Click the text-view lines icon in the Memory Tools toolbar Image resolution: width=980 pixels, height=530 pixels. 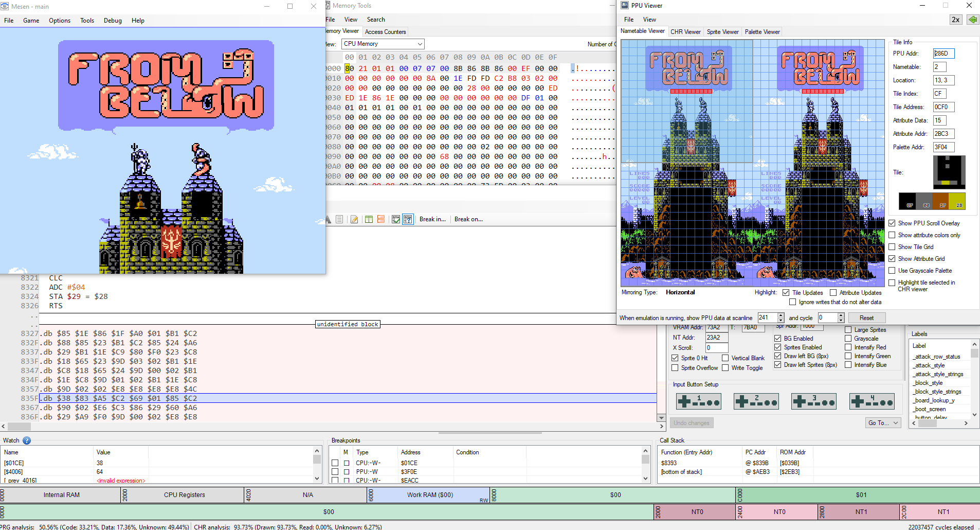339,219
